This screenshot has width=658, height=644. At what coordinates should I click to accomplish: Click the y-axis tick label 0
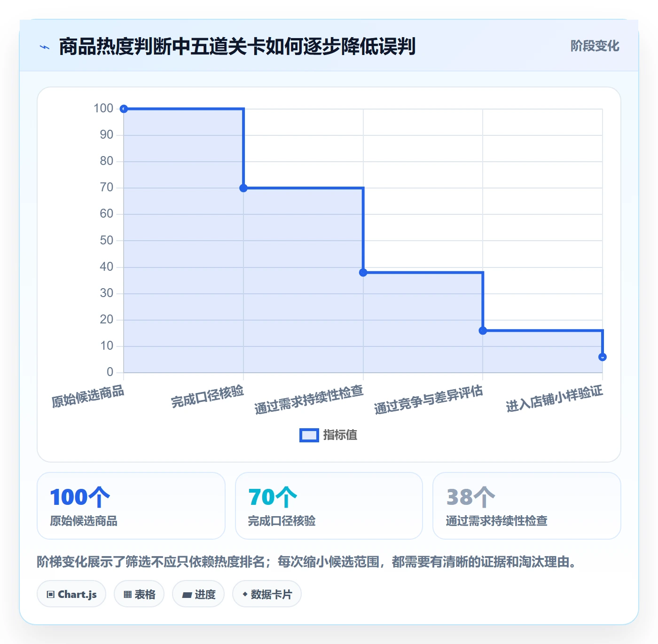click(x=110, y=372)
